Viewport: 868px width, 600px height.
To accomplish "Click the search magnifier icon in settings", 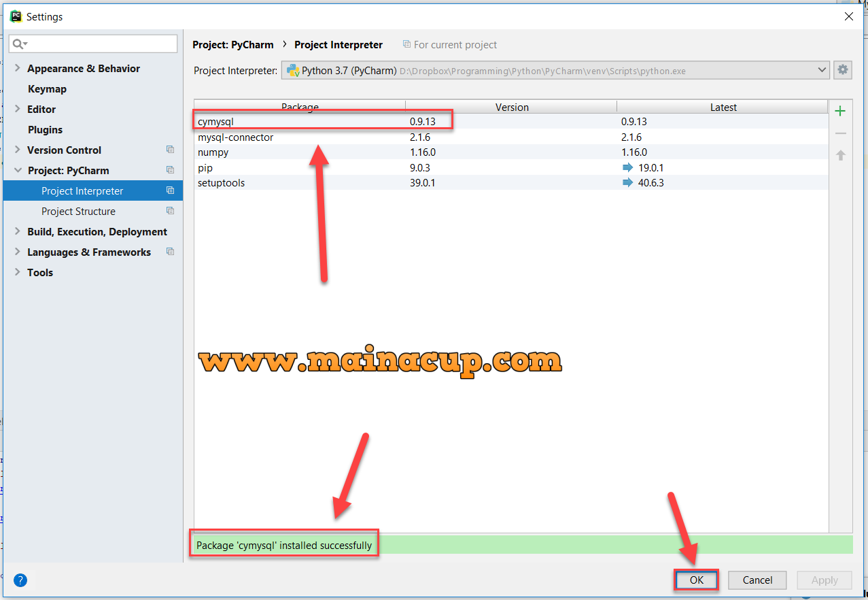I will (x=19, y=44).
